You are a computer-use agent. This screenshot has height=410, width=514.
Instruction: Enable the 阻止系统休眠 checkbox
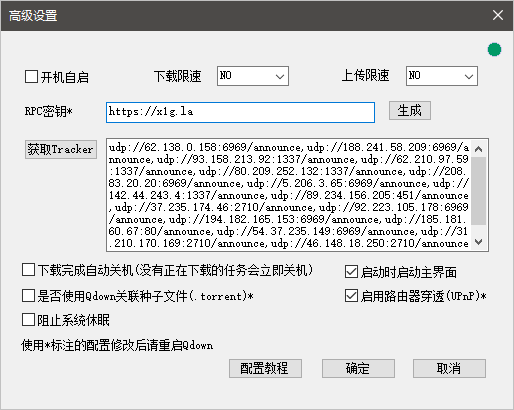click(28, 320)
